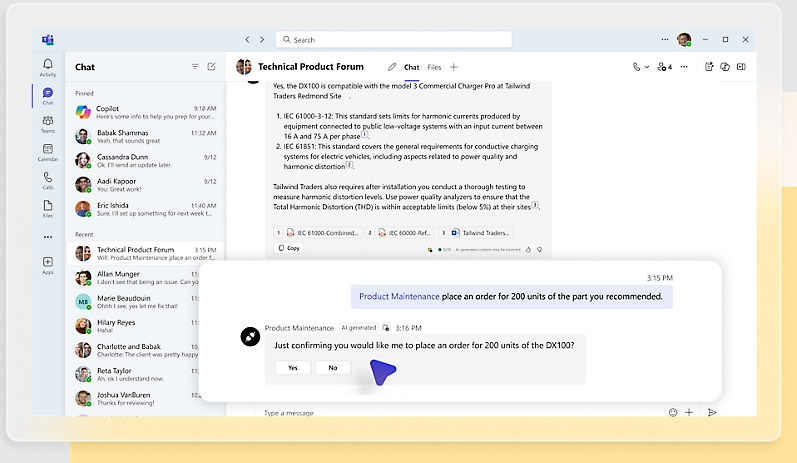Open the Aadi Kapoor chat
This screenshot has width=797, height=463.
pyautogui.click(x=145, y=185)
